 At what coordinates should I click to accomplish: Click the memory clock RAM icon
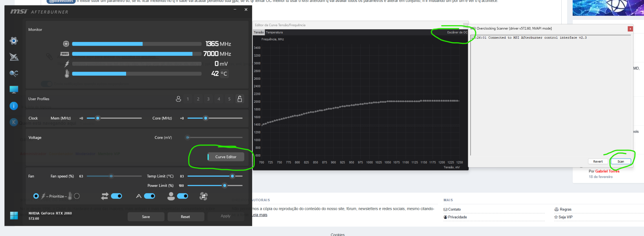pyautogui.click(x=65, y=54)
